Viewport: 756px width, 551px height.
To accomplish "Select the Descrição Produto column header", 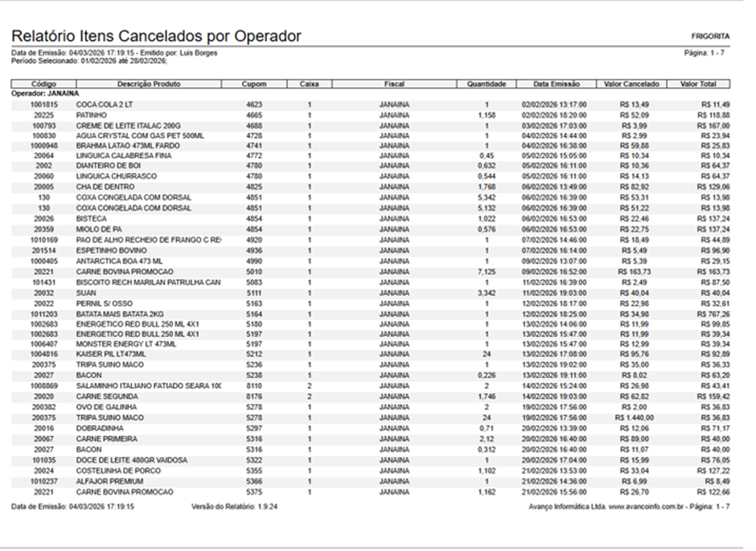I will 149,84.
